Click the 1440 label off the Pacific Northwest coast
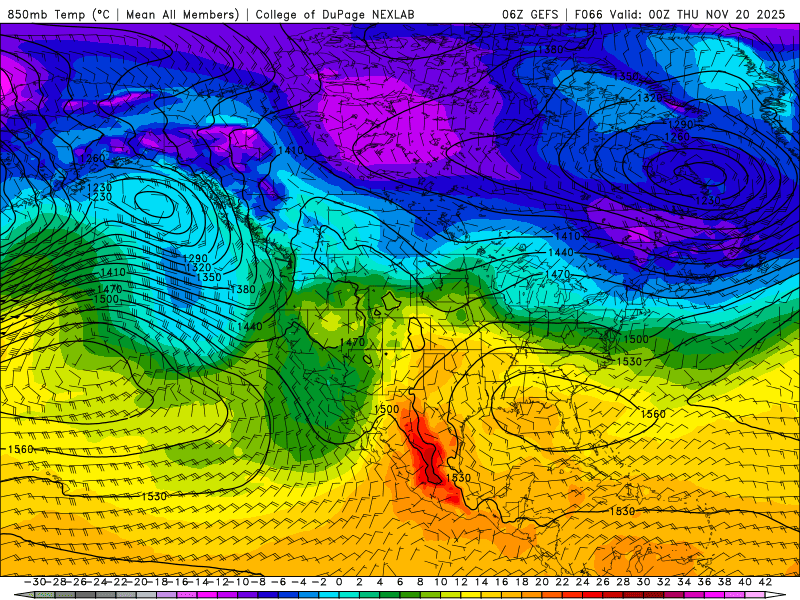The width and height of the screenshot is (800, 600). point(250,326)
